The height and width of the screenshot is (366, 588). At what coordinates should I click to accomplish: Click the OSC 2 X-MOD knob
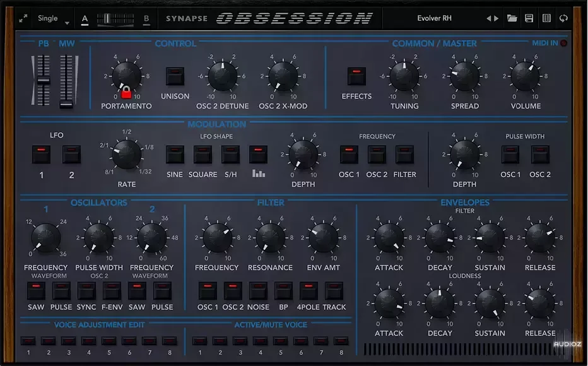(x=283, y=76)
